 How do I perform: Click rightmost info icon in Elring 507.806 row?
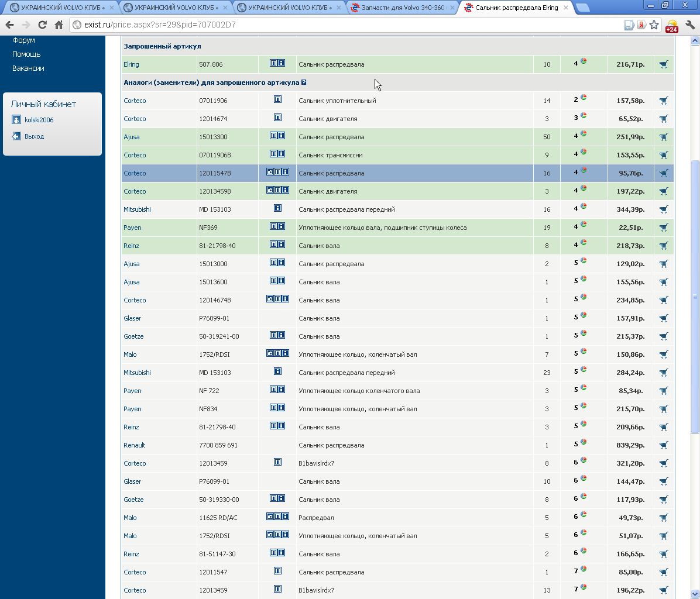(282, 63)
